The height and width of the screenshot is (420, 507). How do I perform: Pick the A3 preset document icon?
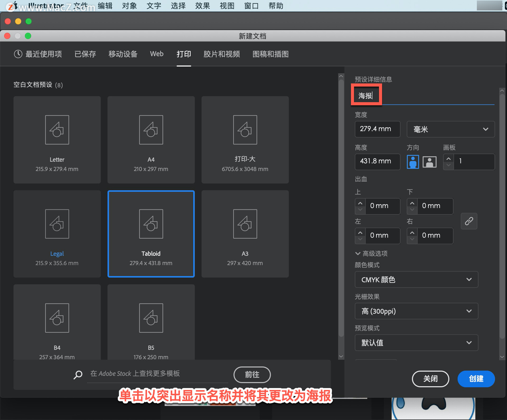[x=245, y=224]
